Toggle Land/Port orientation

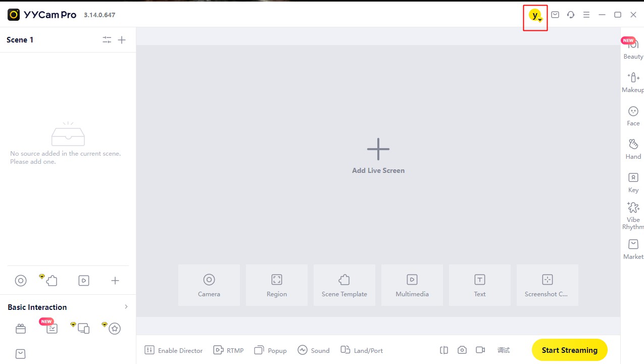coord(362,350)
